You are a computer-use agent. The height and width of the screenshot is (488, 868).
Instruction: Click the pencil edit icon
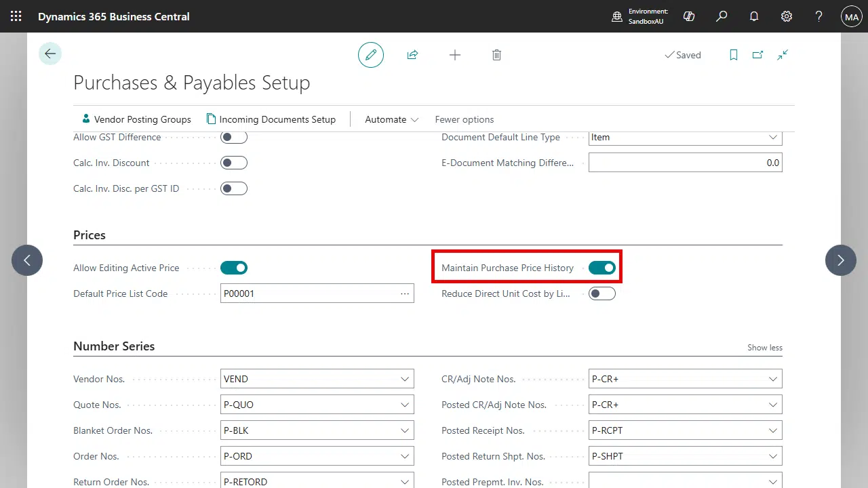point(371,55)
